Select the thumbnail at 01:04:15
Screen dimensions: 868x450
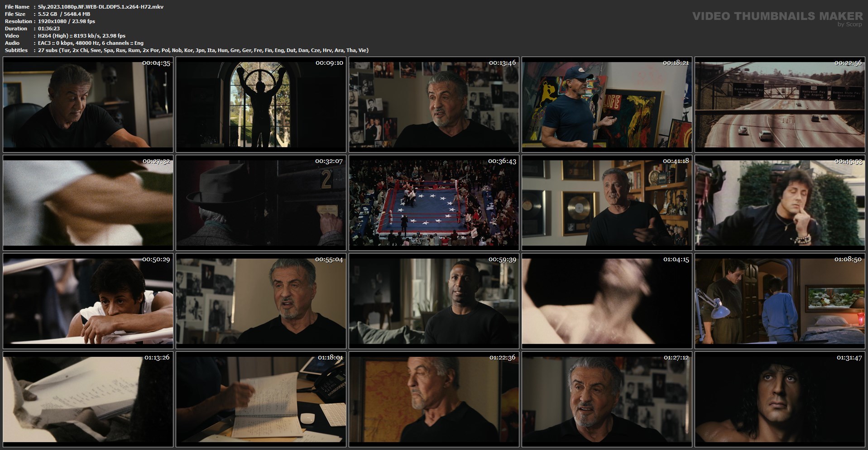click(607, 301)
